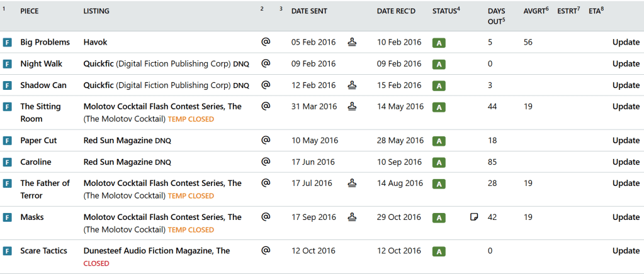This screenshot has height=274, width=644.
Task: Click the @ email icon in the Night Walk row
Action: [x=266, y=63]
